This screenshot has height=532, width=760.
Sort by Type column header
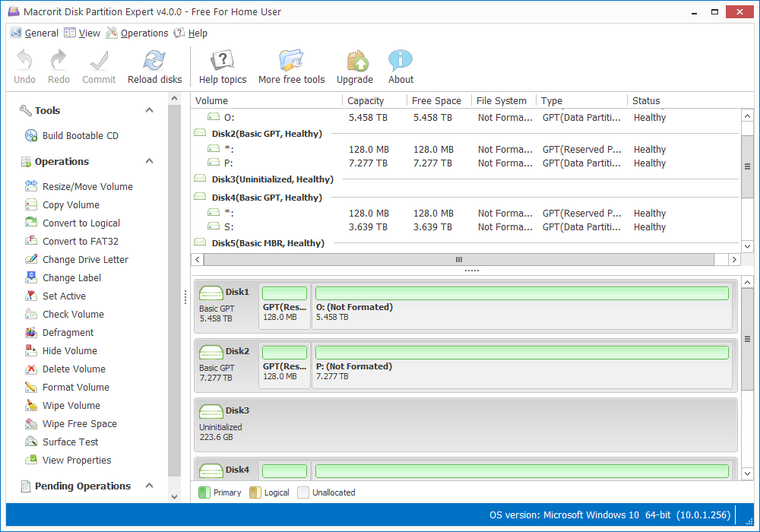(581, 101)
